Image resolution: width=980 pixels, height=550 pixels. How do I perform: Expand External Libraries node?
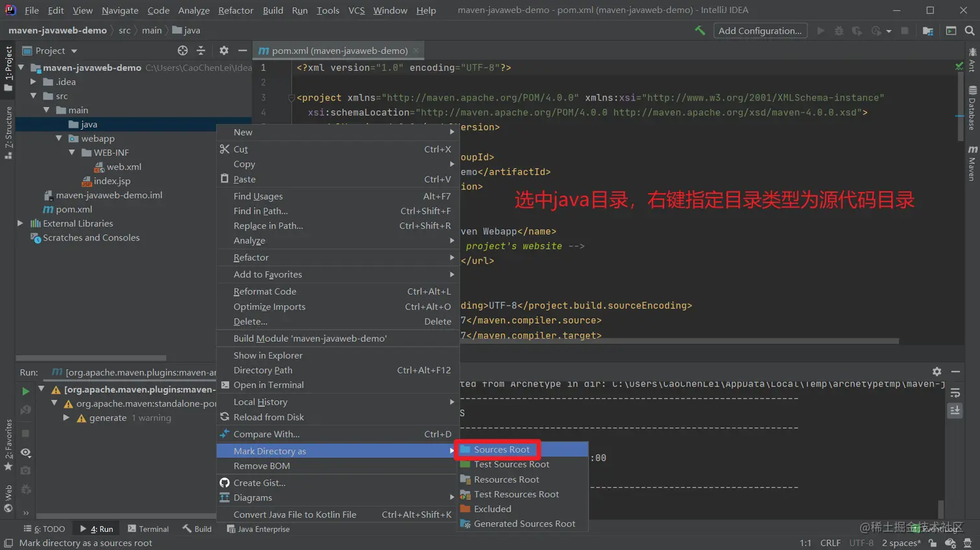(x=20, y=223)
